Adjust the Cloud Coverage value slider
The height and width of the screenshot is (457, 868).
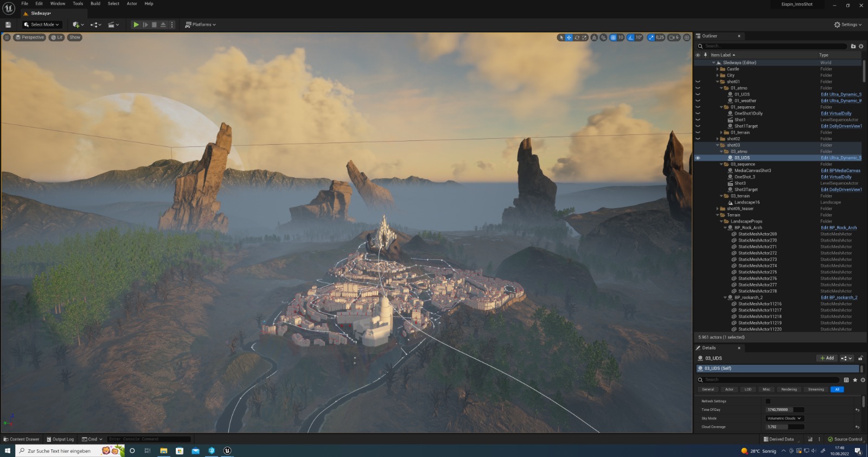tap(784, 427)
